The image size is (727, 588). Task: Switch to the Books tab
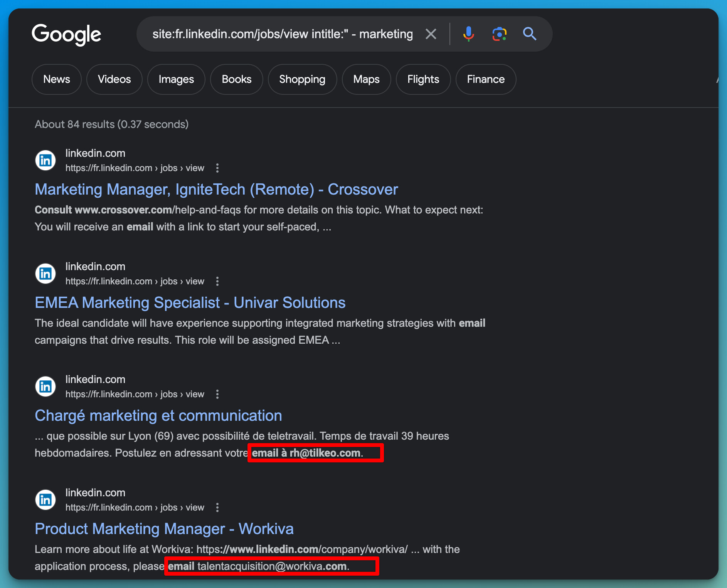237,79
